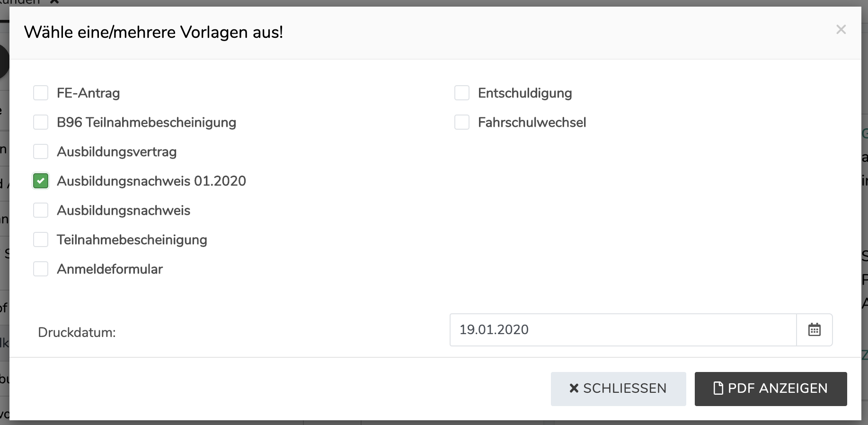The width and height of the screenshot is (868, 425).
Task: Click the 'Entschuldigung' label text
Action: [x=524, y=93]
